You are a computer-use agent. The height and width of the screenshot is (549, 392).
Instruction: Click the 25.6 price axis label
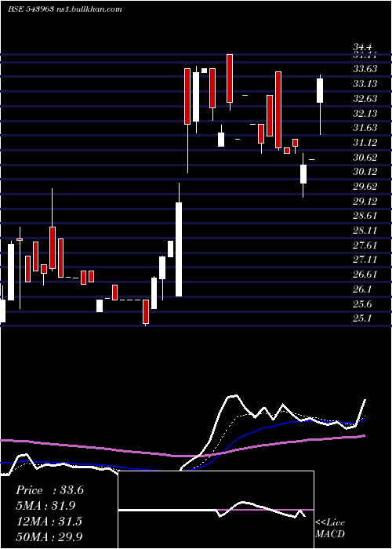point(362,304)
